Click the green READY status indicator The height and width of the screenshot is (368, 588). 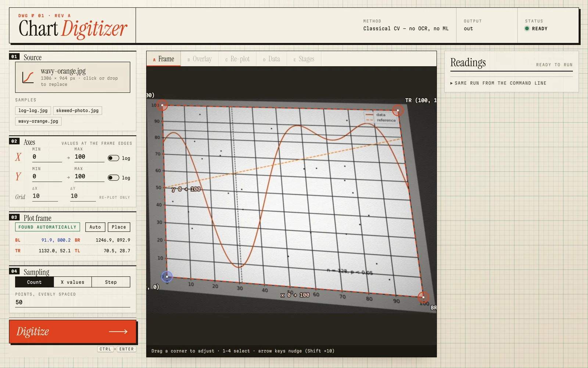click(527, 29)
